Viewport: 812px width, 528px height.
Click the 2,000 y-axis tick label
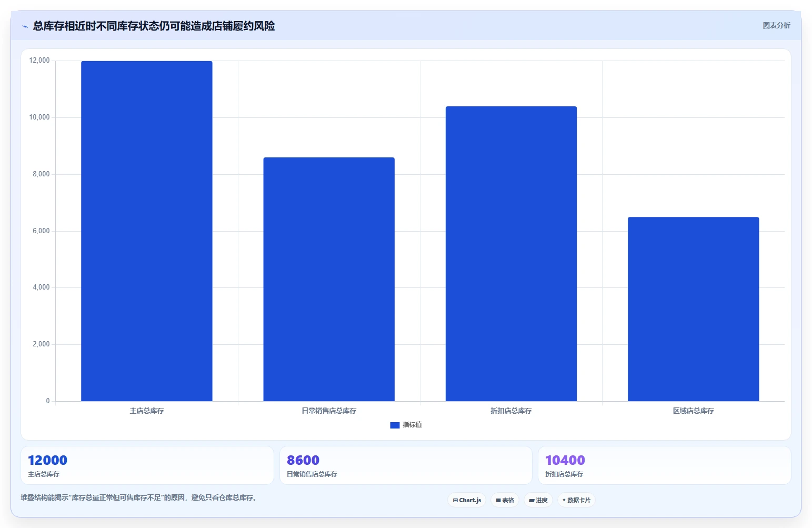pyautogui.click(x=41, y=344)
